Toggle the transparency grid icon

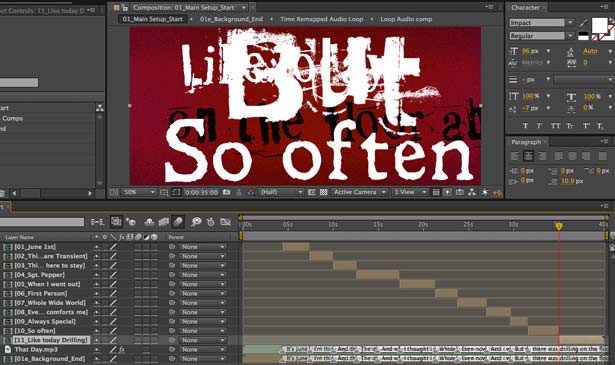pyautogui.click(x=324, y=192)
